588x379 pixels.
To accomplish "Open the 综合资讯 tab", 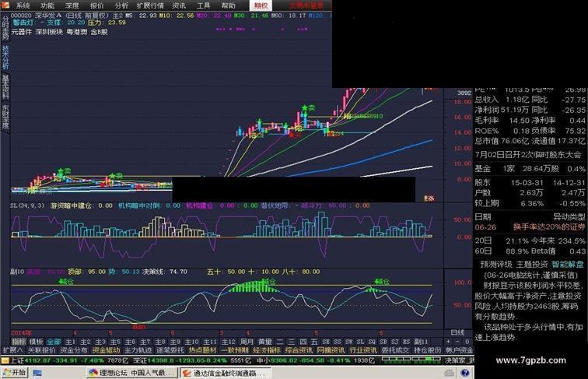I will point(299,350).
